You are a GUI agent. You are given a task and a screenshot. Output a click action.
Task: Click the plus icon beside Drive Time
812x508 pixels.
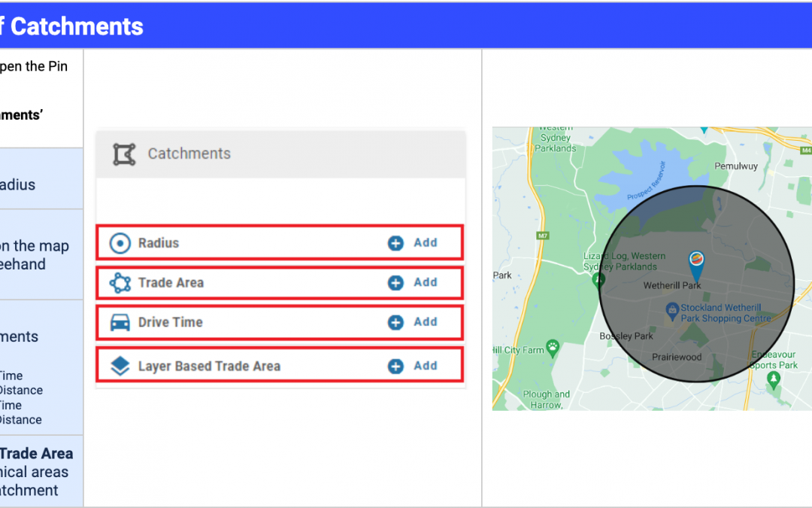(395, 323)
